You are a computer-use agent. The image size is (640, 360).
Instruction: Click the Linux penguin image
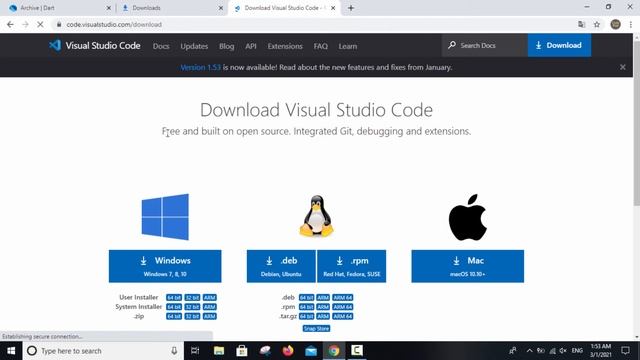pyautogui.click(x=316, y=216)
